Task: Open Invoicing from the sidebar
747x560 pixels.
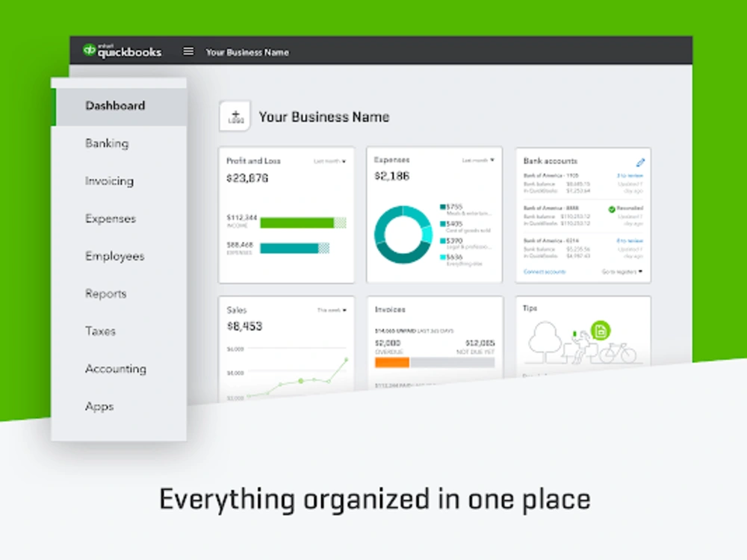Action: click(109, 181)
